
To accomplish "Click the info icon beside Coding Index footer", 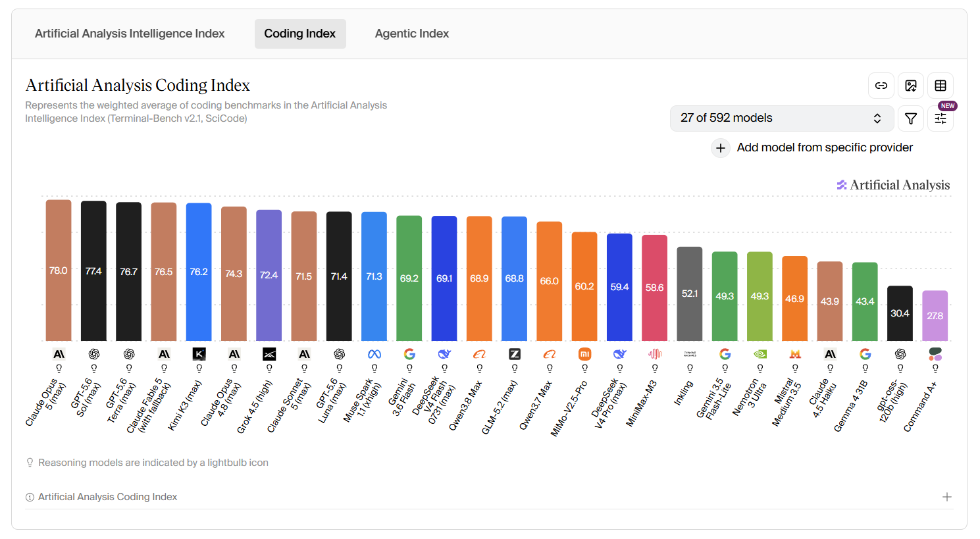I will (x=30, y=497).
